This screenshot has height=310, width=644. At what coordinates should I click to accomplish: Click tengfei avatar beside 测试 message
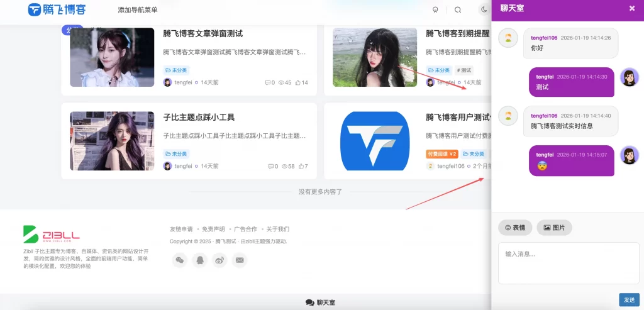(629, 77)
